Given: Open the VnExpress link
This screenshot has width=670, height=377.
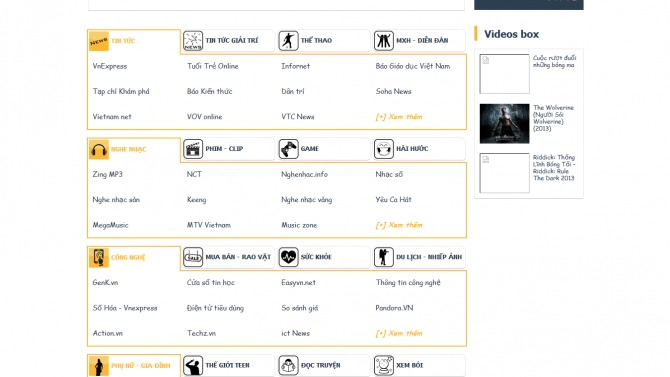Looking at the screenshot, I should coord(110,66).
